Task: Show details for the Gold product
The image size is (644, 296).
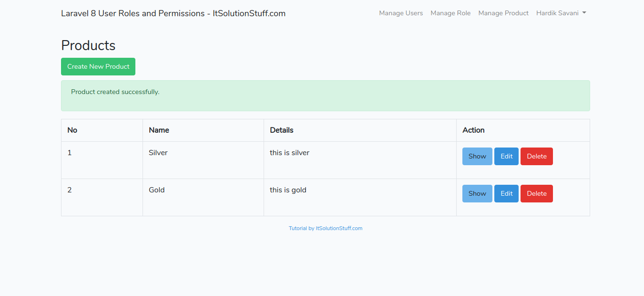Action: point(477,193)
